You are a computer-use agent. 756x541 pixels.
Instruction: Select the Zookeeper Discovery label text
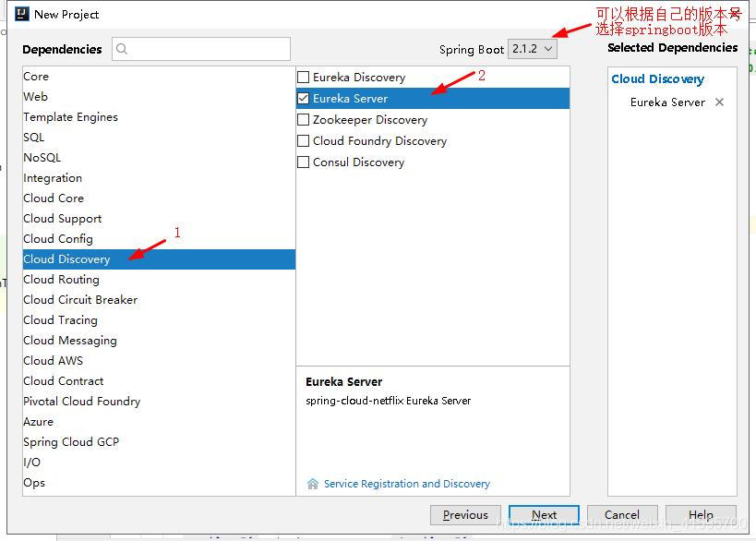[x=370, y=120]
